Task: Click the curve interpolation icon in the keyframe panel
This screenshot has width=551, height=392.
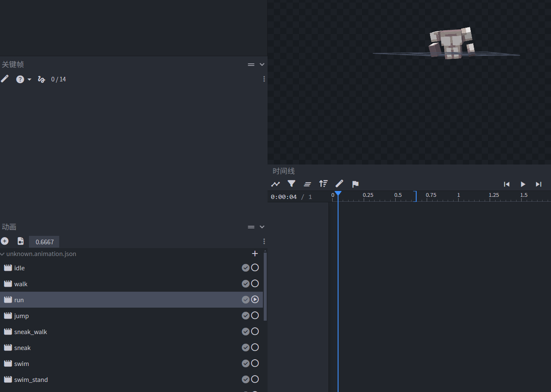Action: click(41, 79)
